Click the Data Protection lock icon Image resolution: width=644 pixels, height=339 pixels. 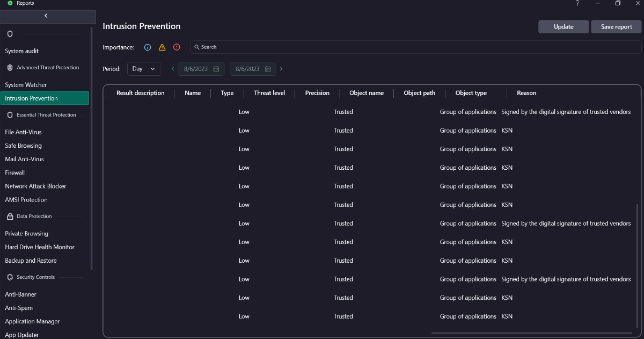point(10,217)
